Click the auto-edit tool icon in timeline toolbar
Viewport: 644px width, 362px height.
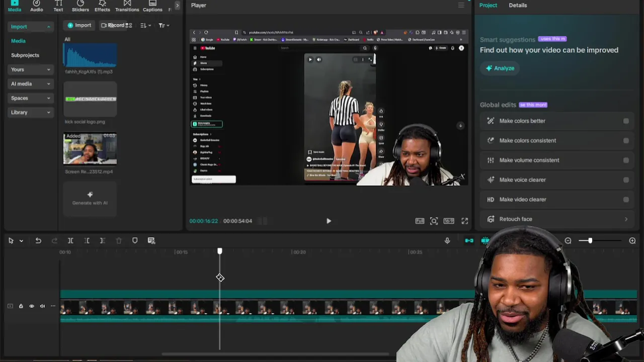(x=151, y=241)
